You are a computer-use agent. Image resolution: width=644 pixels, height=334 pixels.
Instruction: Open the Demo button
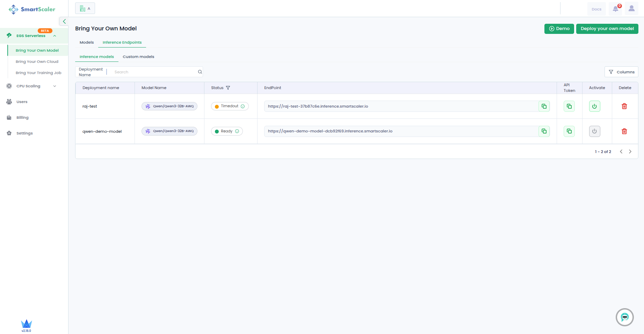point(559,29)
